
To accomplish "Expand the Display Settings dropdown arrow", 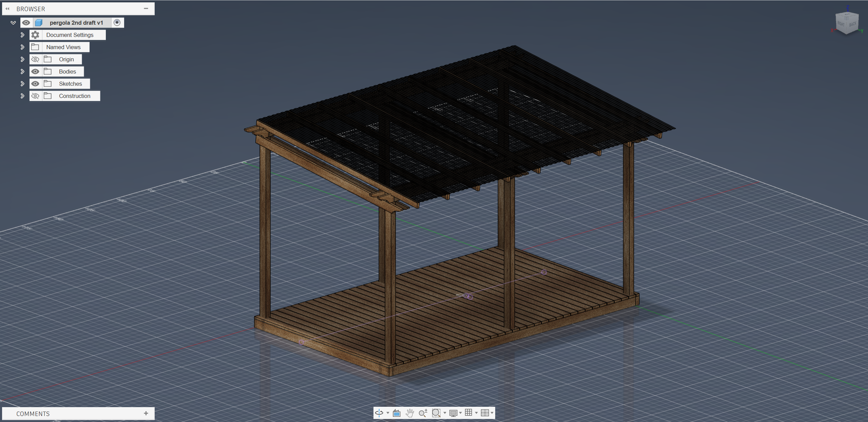I will pos(460,413).
